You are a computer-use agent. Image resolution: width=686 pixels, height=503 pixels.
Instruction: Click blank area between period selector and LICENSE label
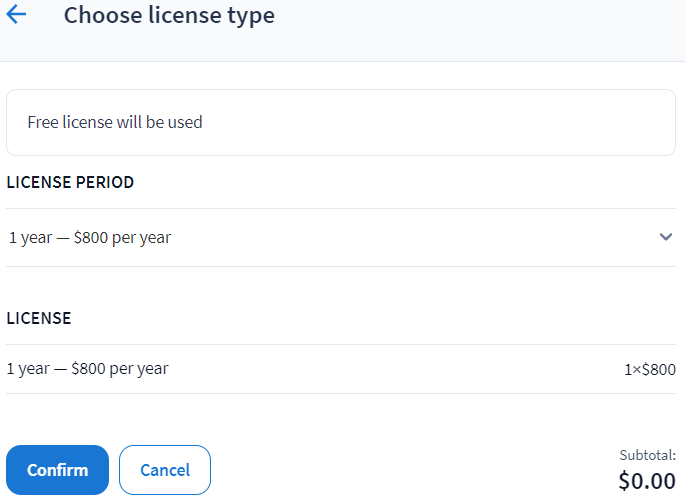pyautogui.click(x=340, y=290)
